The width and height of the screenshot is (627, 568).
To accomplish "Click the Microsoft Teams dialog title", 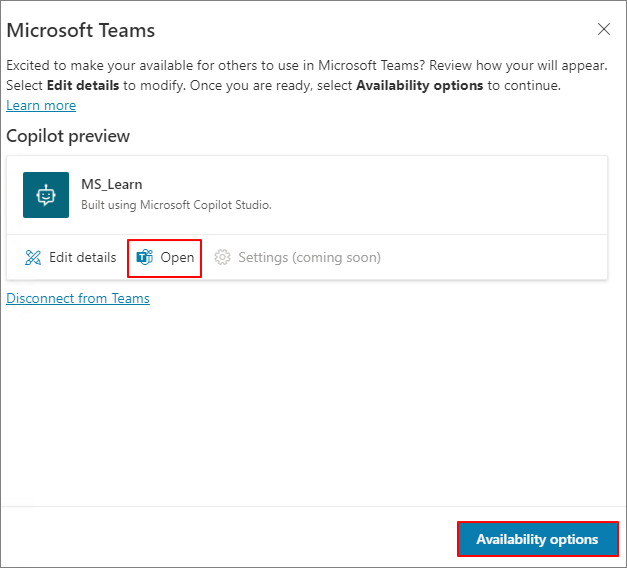I will click(81, 30).
